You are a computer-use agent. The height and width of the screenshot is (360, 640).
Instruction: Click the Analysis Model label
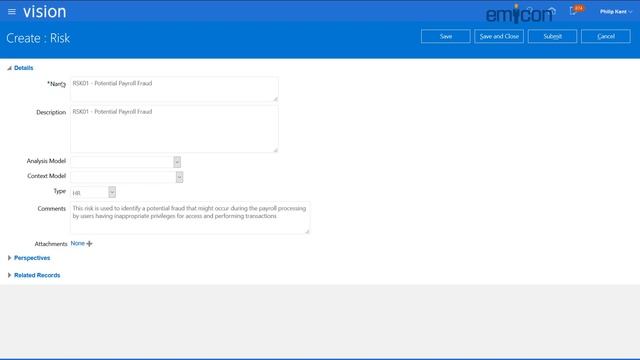tap(46, 161)
